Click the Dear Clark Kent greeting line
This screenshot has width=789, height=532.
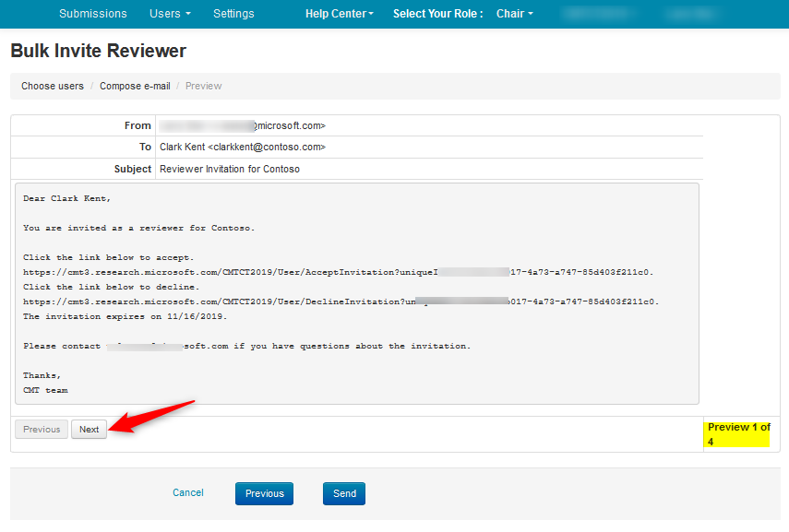(66, 198)
